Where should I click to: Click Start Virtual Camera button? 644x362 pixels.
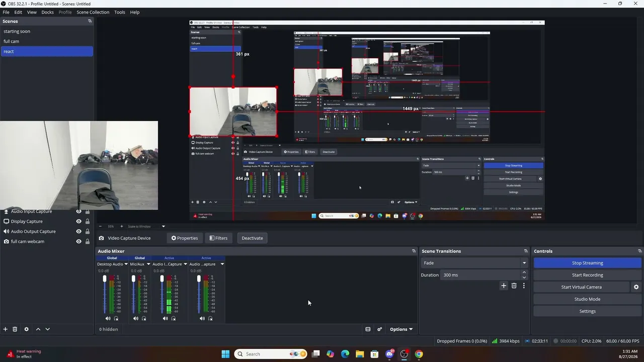point(581,287)
